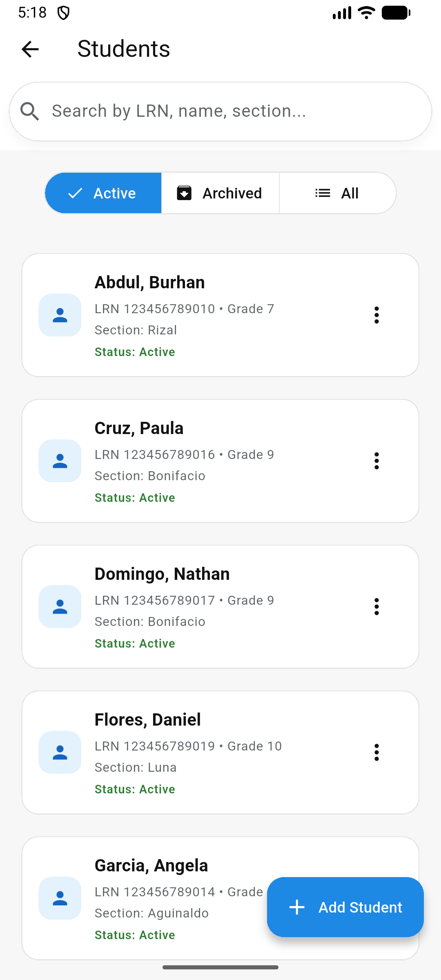This screenshot has width=441, height=980.
Task: Focus the Search by LRN field
Action: (229, 111)
